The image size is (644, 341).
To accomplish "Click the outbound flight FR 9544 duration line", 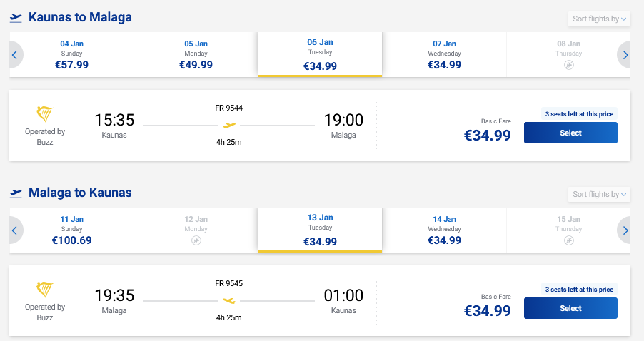I will pyautogui.click(x=228, y=126).
